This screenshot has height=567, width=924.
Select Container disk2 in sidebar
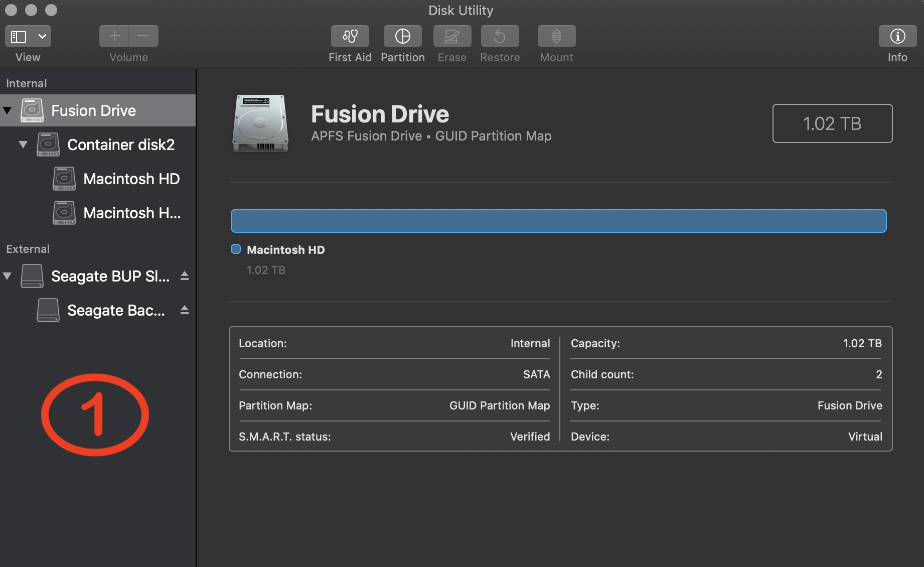[120, 145]
